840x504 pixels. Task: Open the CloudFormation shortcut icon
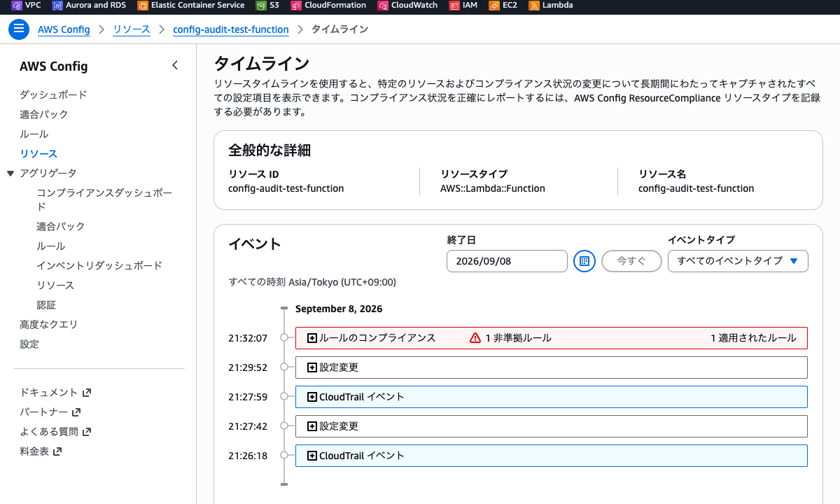click(296, 6)
